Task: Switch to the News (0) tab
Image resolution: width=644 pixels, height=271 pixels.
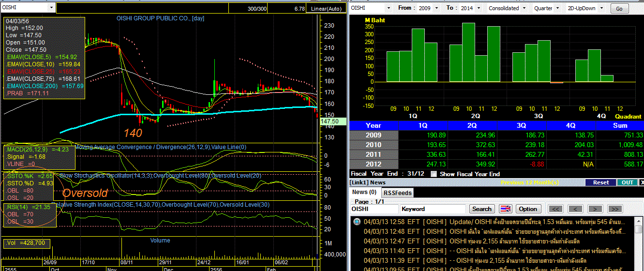Action: point(364,192)
